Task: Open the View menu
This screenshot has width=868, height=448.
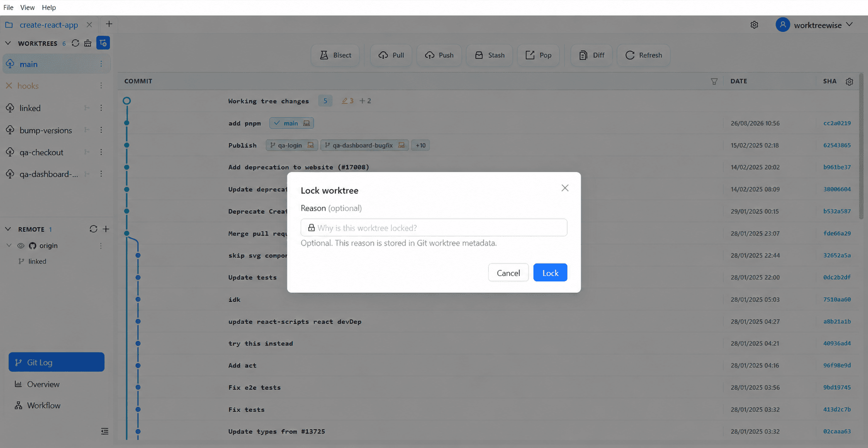Action: click(x=27, y=7)
